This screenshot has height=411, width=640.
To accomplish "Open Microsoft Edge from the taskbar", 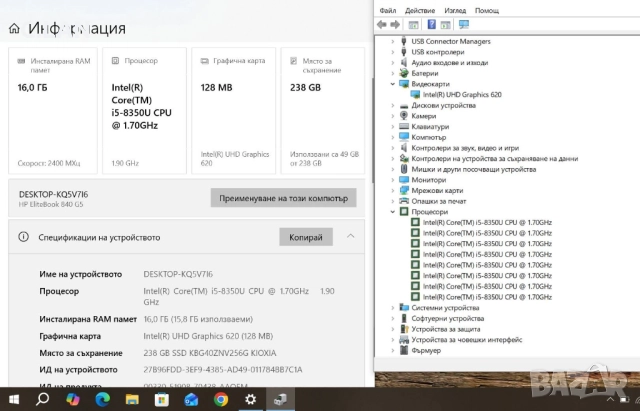I will click(102, 399).
